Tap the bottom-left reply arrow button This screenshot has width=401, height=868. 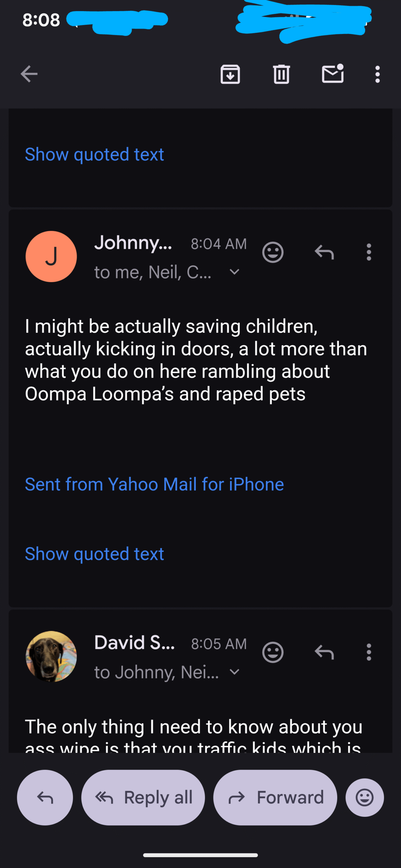pos(45,797)
